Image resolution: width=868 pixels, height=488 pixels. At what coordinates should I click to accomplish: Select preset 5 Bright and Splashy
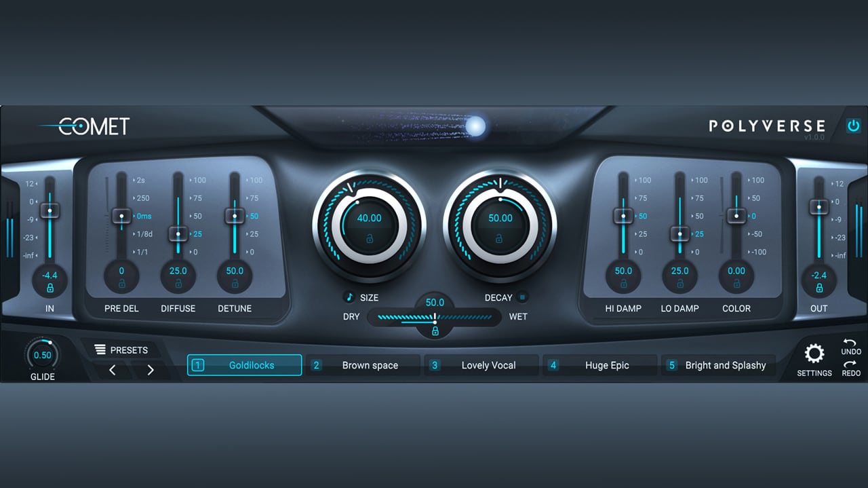coord(719,365)
